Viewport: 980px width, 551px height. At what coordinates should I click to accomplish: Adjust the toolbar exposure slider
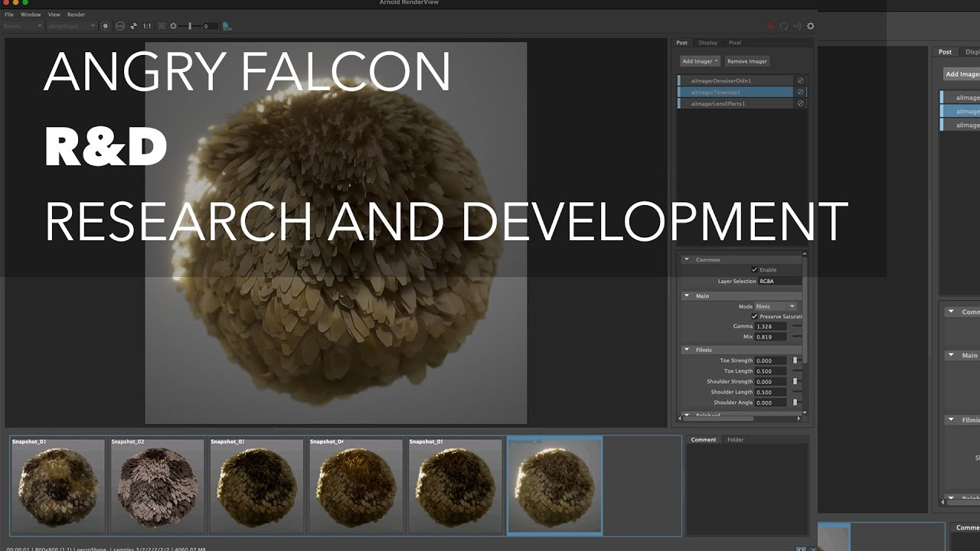(x=190, y=26)
